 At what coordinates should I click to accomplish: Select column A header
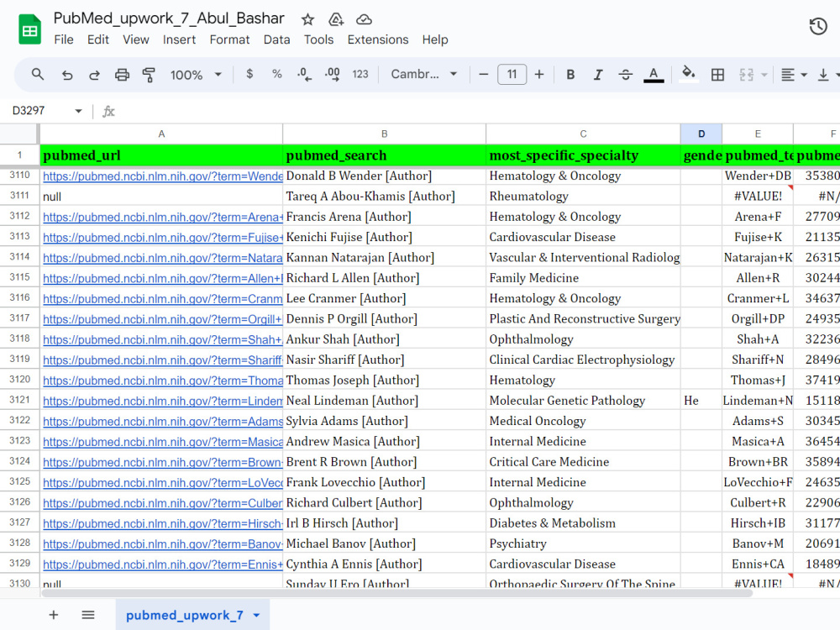pyautogui.click(x=161, y=134)
